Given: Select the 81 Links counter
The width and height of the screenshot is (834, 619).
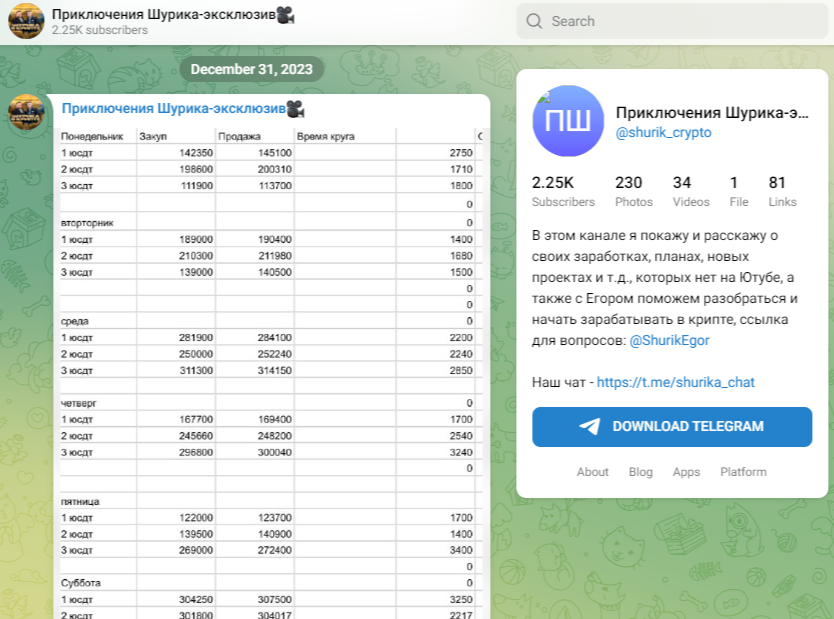Looking at the screenshot, I should (x=782, y=191).
